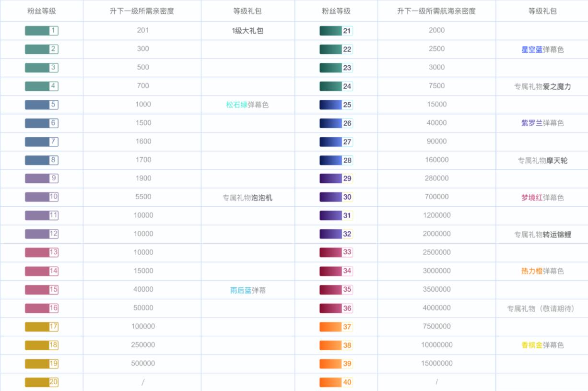Select the 专属礼物转运锦鲤 gift entry
Screen dimensions: 588x391
click(x=541, y=234)
